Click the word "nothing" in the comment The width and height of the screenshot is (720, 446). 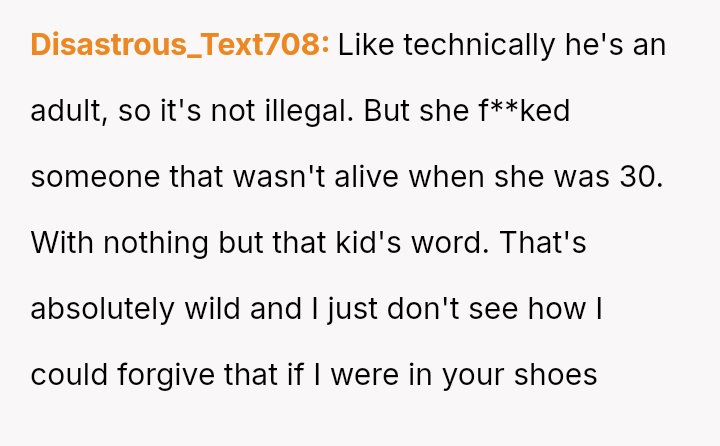coord(147,243)
